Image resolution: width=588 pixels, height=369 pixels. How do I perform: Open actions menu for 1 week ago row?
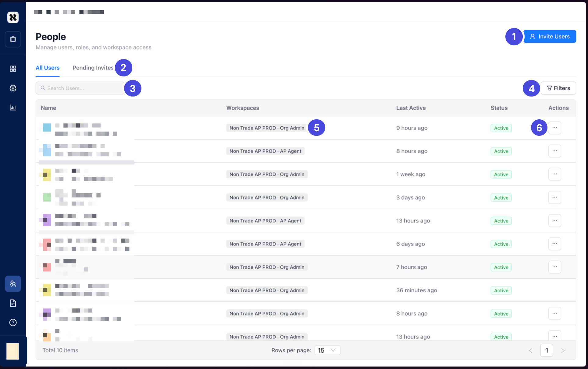(554, 174)
